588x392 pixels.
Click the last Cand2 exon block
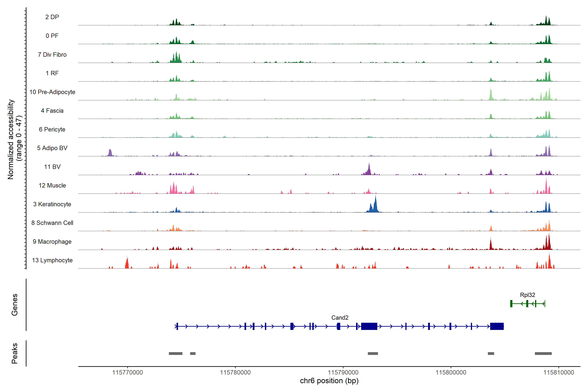(497, 326)
